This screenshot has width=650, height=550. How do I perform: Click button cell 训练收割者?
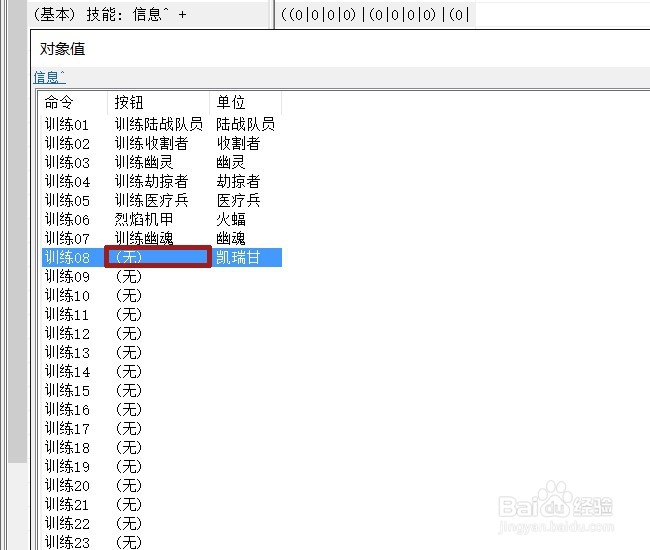tap(151, 143)
